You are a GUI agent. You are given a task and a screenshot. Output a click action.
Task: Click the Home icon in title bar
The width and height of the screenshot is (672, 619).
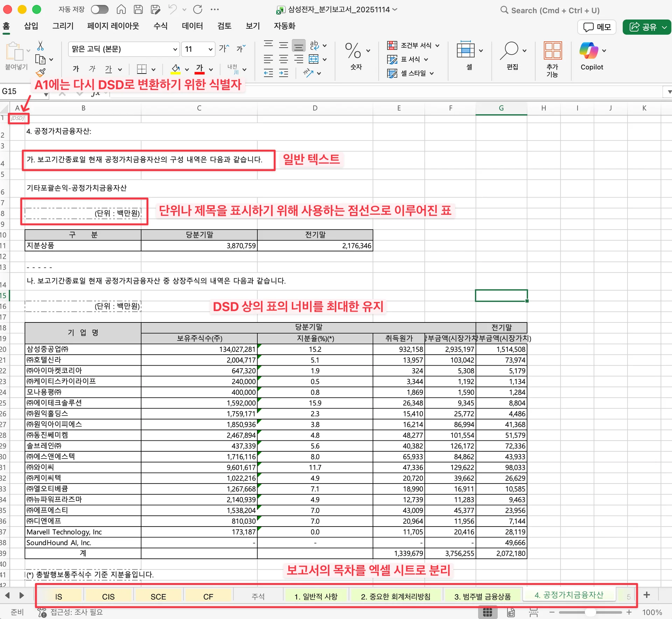pos(121,9)
